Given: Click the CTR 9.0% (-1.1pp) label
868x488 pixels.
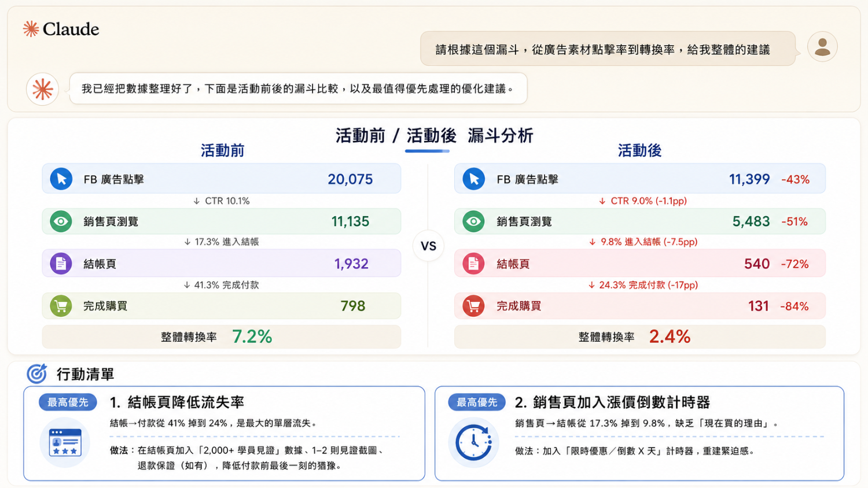Looking at the screenshot, I should click(x=643, y=201).
